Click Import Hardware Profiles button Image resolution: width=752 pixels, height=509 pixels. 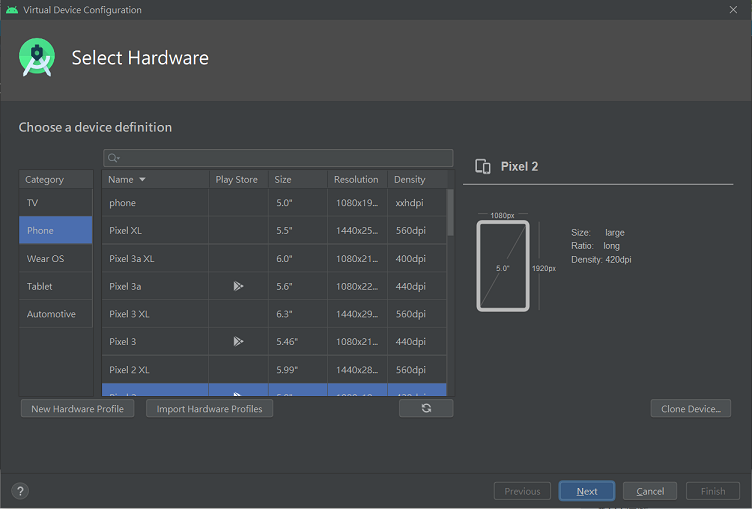coord(209,409)
